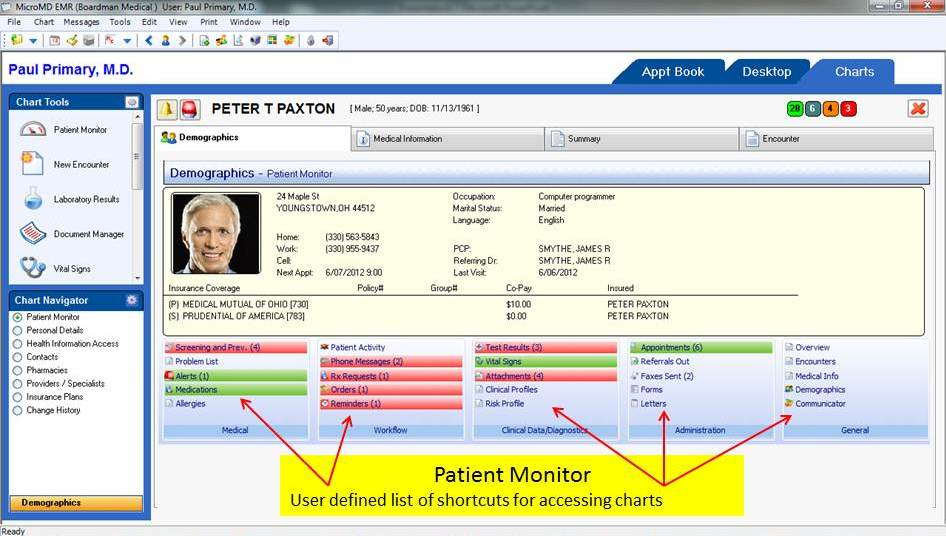
Task: Click the printer toolbar icon
Action: click(89, 40)
